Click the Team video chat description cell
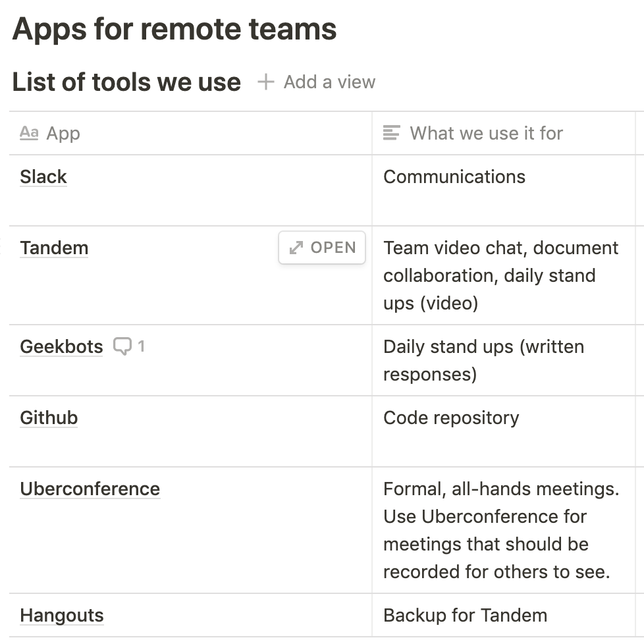Viewport: 644px width, 644px height. tap(504, 275)
